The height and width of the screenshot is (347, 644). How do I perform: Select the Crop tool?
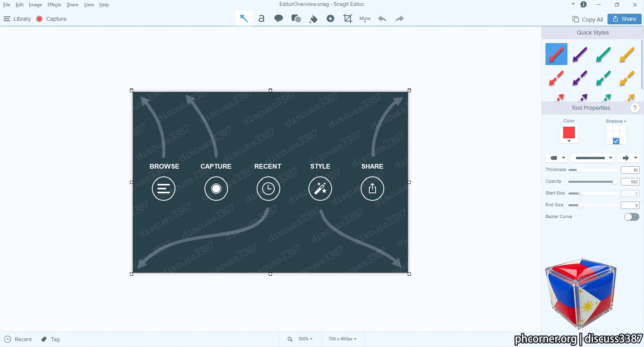coord(348,18)
